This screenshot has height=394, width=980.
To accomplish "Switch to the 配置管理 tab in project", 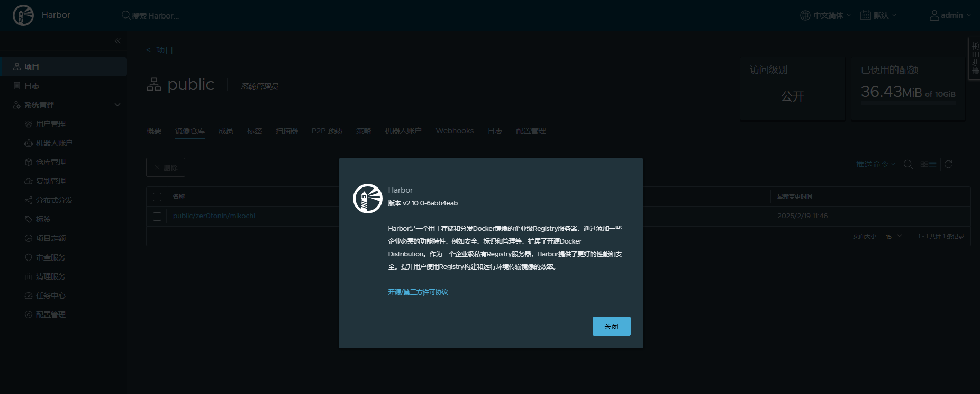I will [x=531, y=131].
